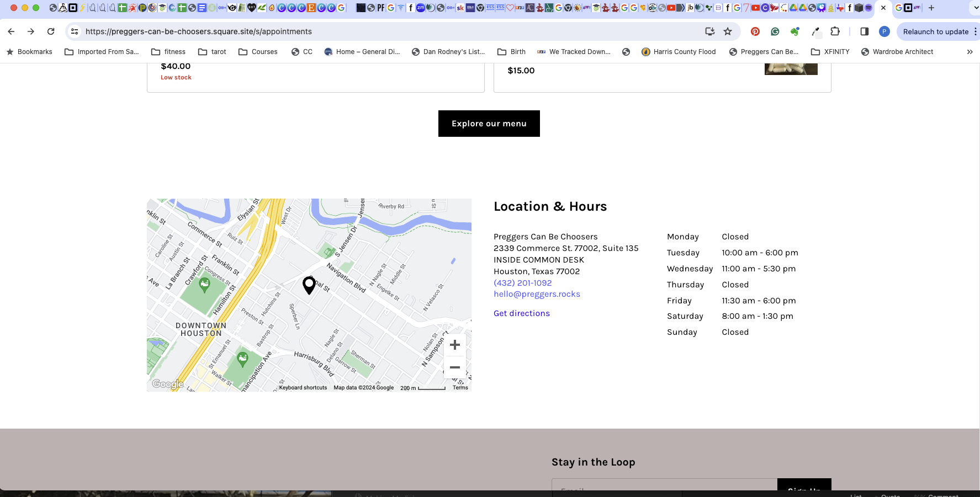Viewport: 980px width, 497px height.
Task: Expand the Imported From Sa... bookmark folder
Action: tap(102, 52)
